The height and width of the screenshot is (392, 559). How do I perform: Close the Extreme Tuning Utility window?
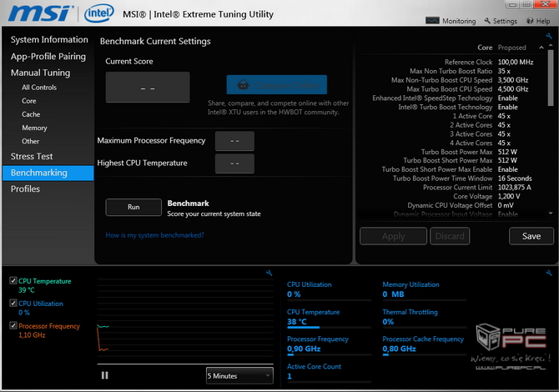click(x=546, y=4)
